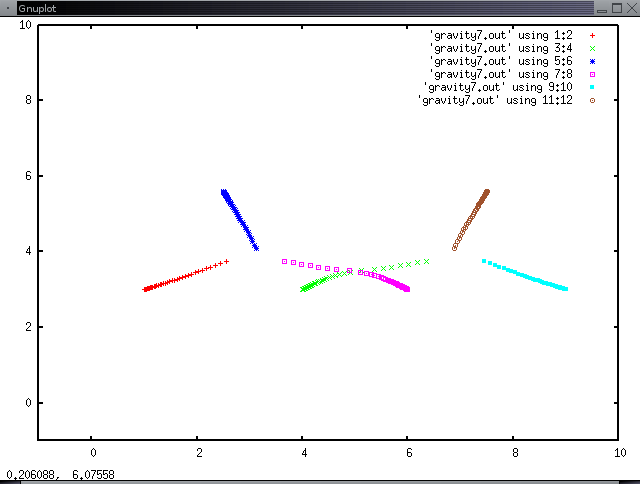Click the y-axis label 2

[x=28, y=327]
